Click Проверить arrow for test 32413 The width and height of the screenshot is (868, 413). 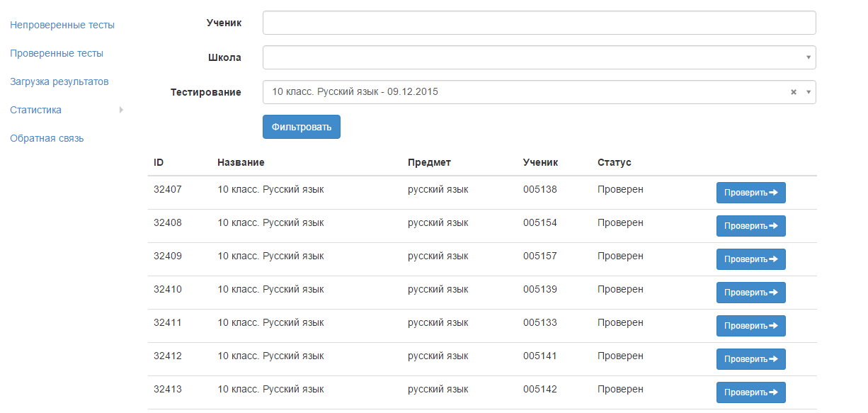click(x=774, y=392)
